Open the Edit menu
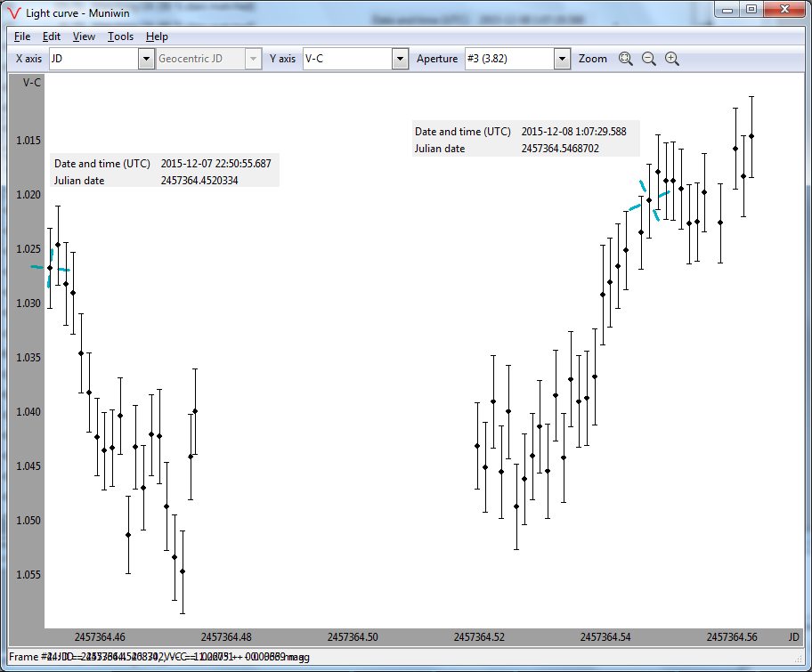This screenshot has width=812, height=672. point(52,36)
